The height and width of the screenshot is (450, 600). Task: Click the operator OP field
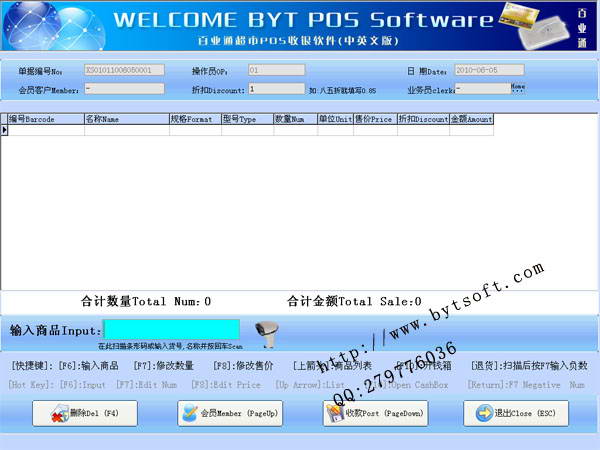point(277,70)
